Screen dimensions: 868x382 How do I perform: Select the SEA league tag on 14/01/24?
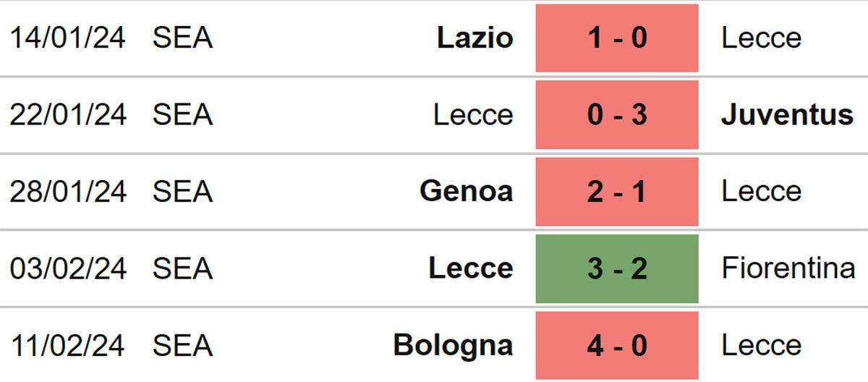(x=183, y=38)
